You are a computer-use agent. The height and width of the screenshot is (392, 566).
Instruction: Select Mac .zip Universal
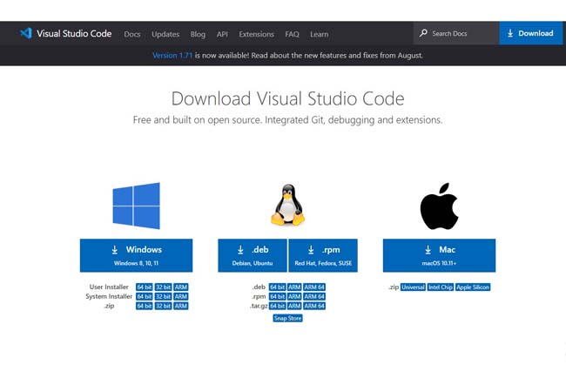tap(413, 287)
